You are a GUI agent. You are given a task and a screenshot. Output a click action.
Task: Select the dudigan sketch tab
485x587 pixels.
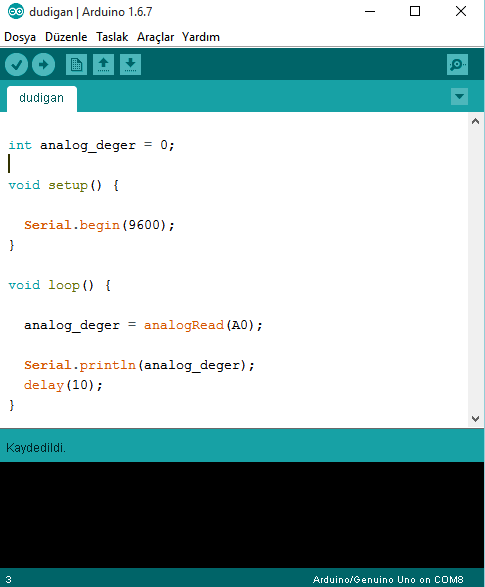pyautogui.click(x=42, y=98)
